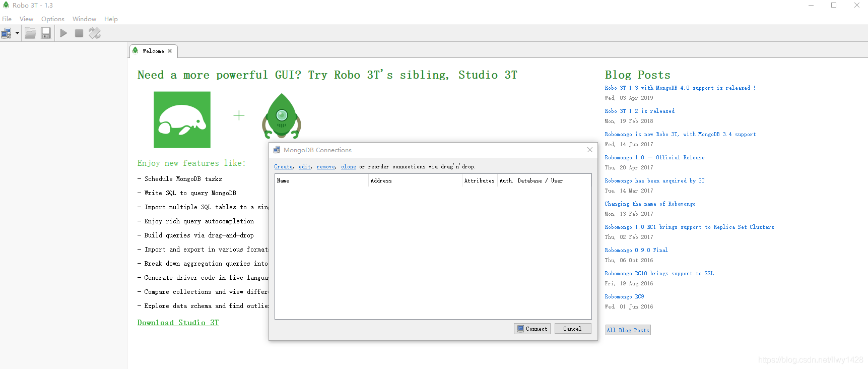
Task: Open Robomongo 1.0 Official Release post
Action: click(x=655, y=158)
